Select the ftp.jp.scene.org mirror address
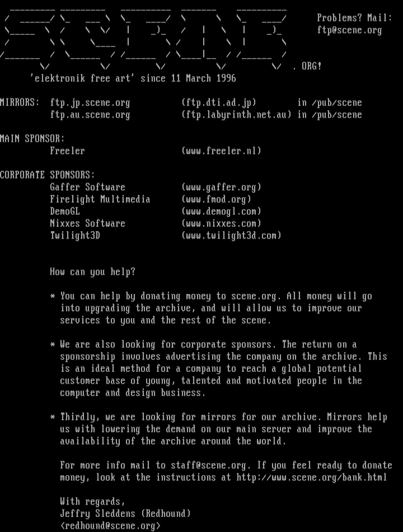 point(90,103)
